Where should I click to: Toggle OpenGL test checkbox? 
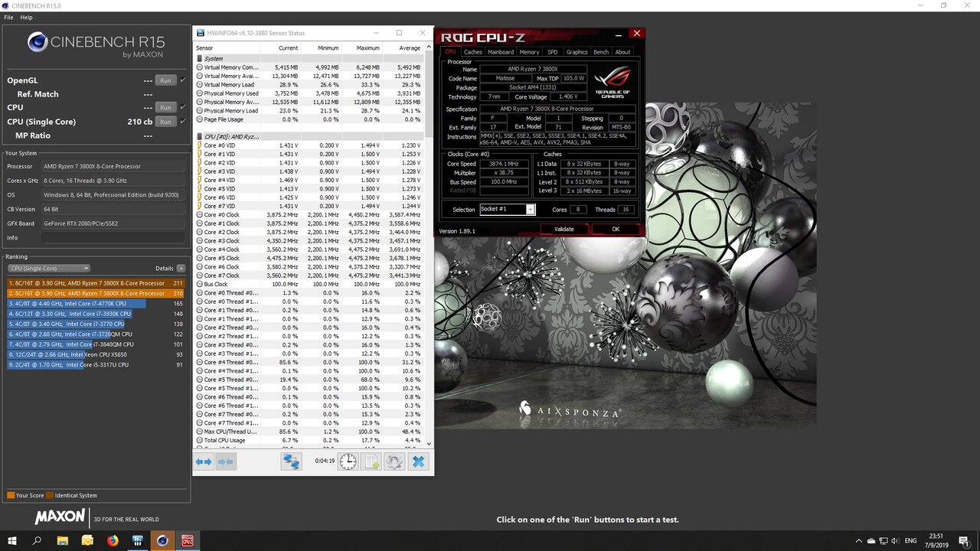pos(183,80)
